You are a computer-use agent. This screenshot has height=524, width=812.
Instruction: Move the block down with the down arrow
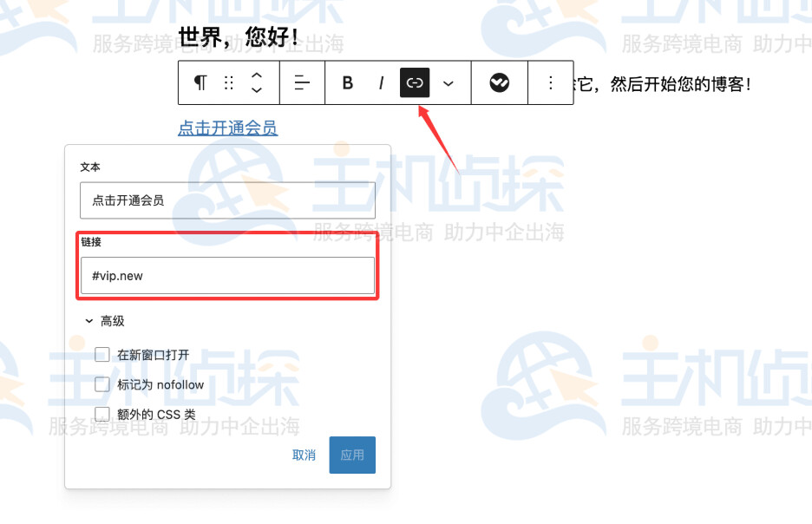coord(256,88)
